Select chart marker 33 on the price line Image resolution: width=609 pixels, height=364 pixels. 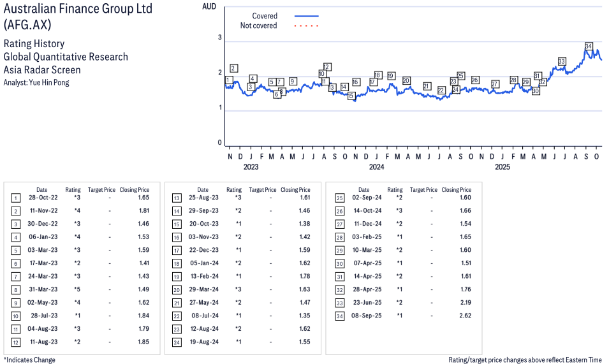point(562,61)
